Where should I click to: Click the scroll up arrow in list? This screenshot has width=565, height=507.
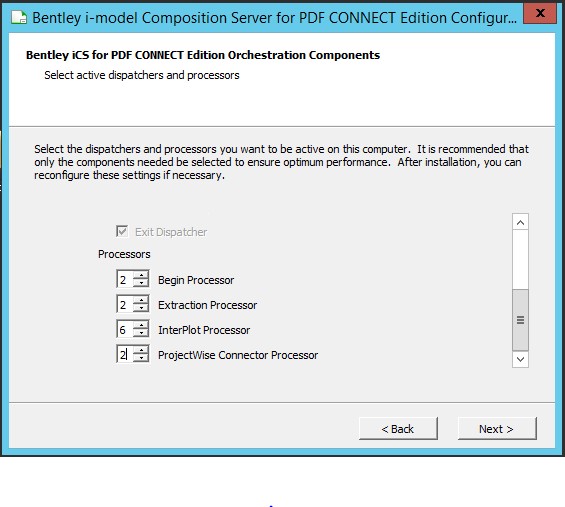[x=520, y=222]
